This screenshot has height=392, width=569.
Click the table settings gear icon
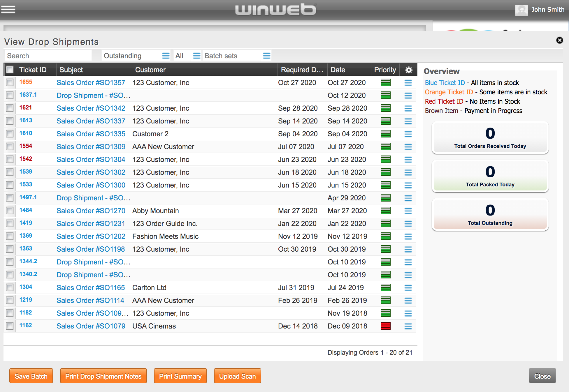pyautogui.click(x=409, y=70)
